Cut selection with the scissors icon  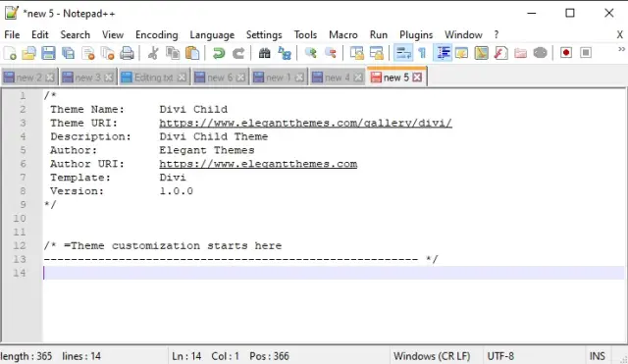tap(153, 53)
